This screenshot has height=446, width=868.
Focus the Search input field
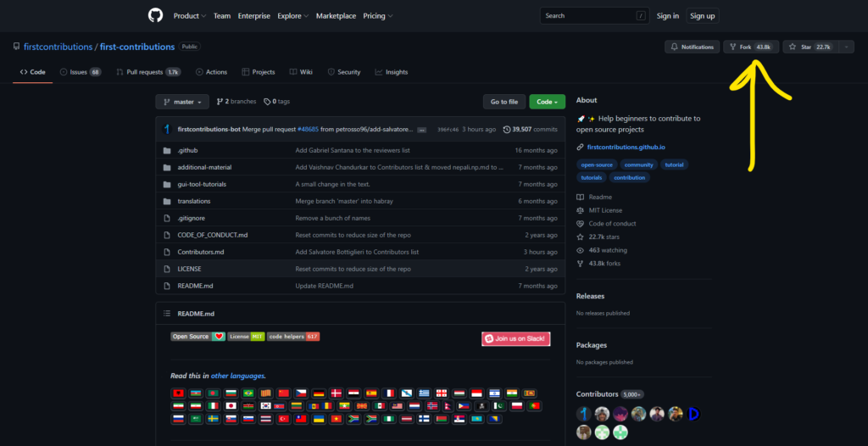click(595, 16)
